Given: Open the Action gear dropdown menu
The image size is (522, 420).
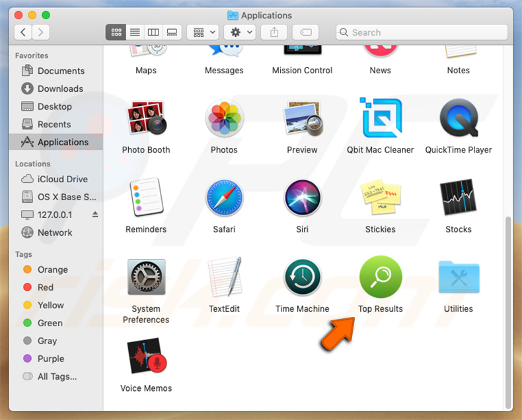Looking at the screenshot, I should pyautogui.click(x=240, y=32).
